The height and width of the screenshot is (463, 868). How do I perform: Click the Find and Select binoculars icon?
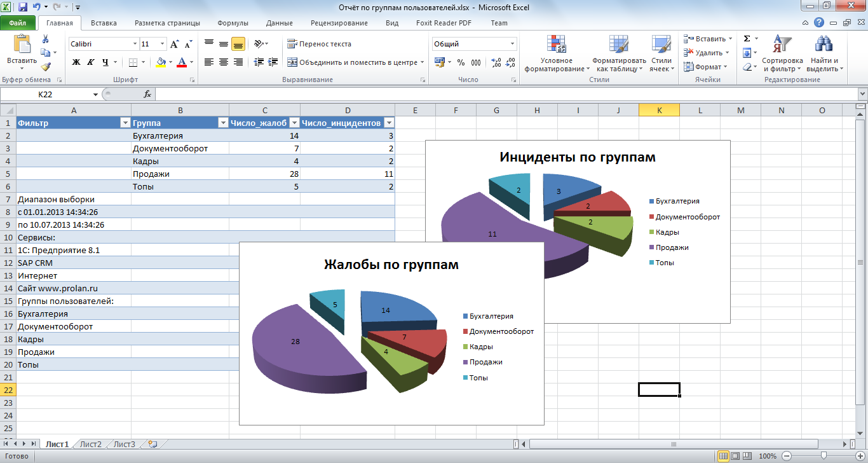pos(824,45)
